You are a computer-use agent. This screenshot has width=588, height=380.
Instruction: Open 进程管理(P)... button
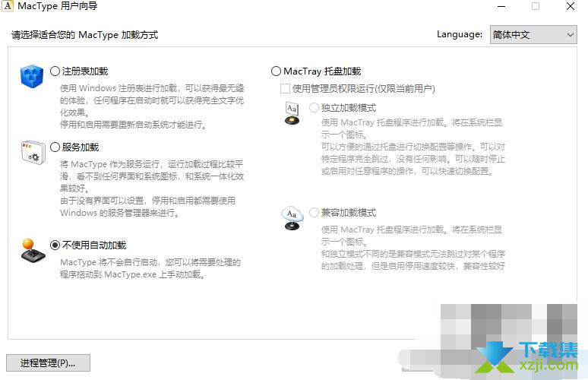(x=48, y=363)
